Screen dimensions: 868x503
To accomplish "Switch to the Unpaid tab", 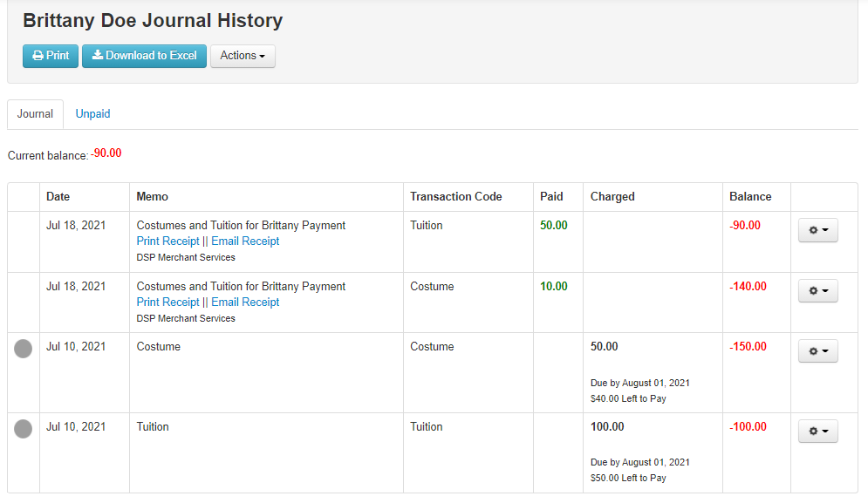I will coord(92,114).
